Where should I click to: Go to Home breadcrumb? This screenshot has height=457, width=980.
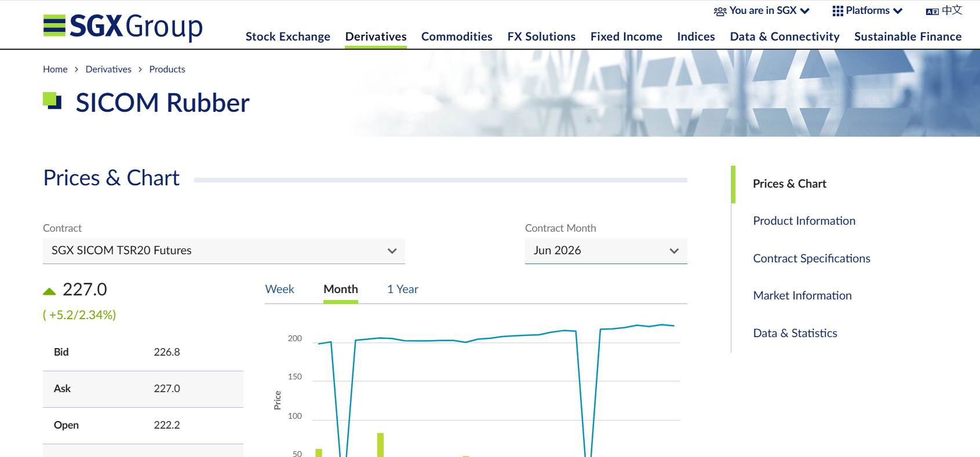point(55,69)
